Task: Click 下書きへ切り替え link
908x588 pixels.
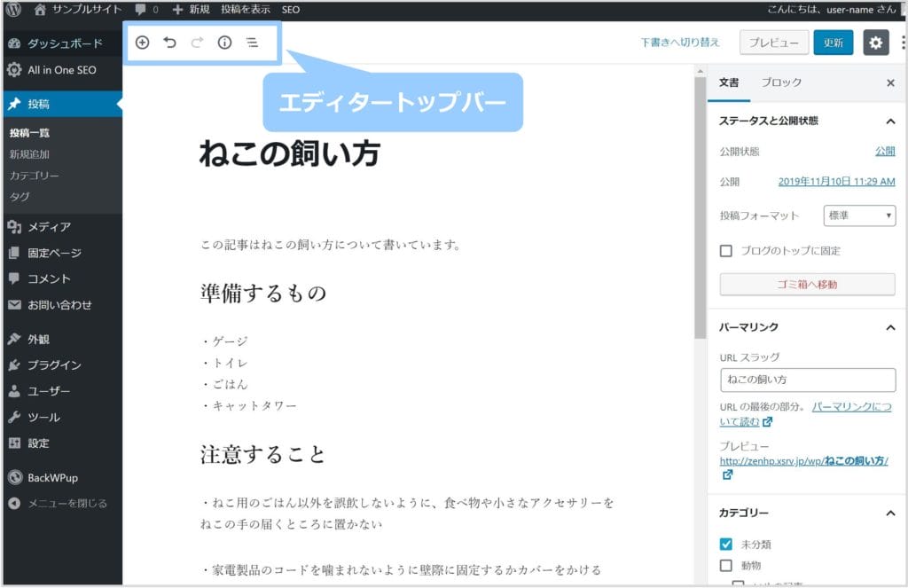Action: [x=680, y=43]
